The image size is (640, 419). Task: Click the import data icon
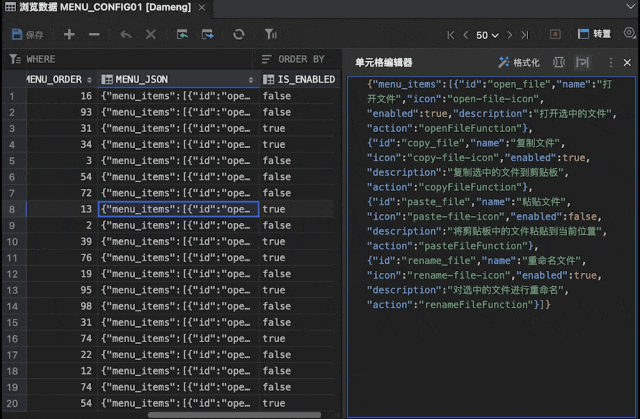click(182, 35)
